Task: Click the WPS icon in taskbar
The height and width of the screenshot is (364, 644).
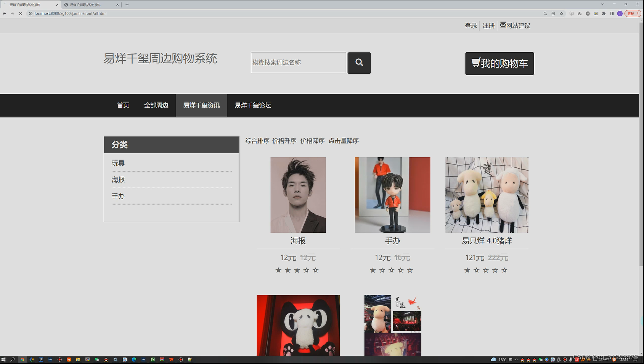Action: coord(171,359)
